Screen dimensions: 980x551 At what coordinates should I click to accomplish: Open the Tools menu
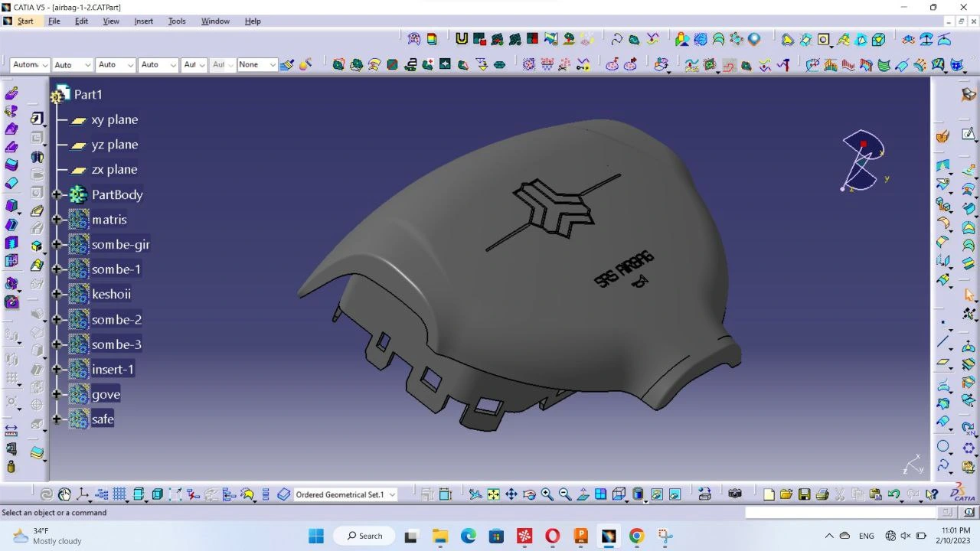[x=177, y=21]
